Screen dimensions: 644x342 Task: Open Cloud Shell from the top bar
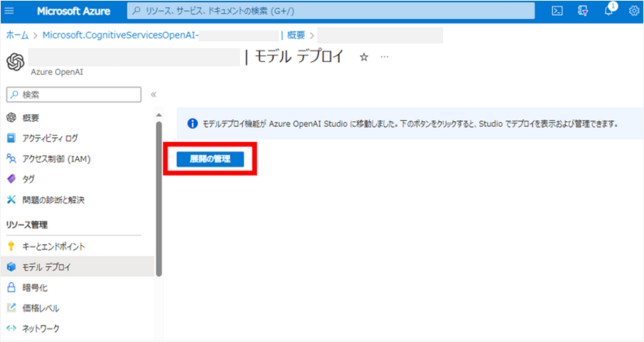click(x=558, y=11)
